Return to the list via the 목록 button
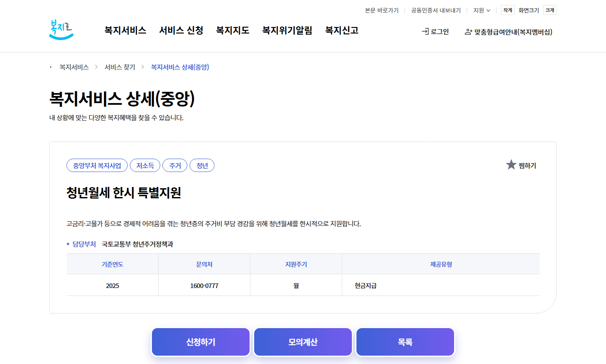 click(405, 341)
